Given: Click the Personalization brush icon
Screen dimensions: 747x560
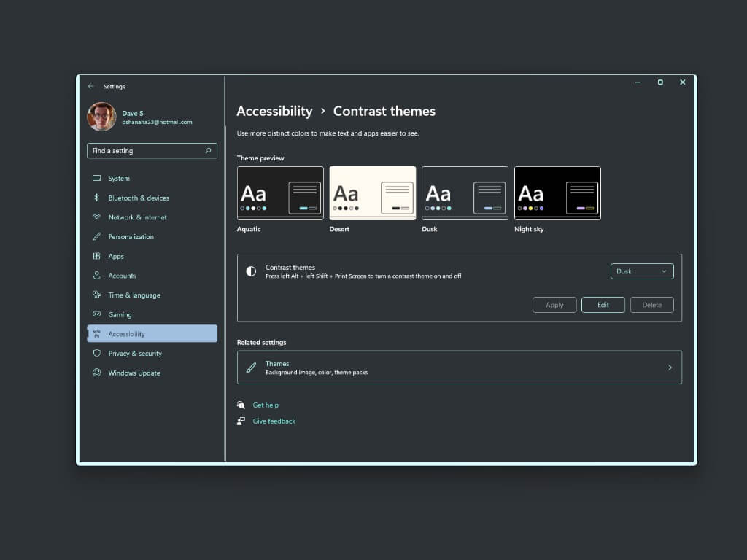Looking at the screenshot, I should pyautogui.click(x=96, y=237).
